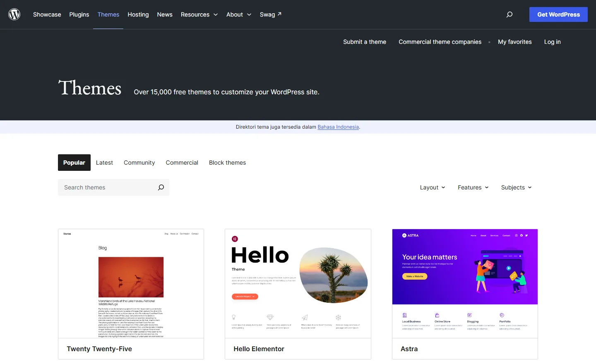596x364 pixels.
Task: Click the Get WordPress button
Action: click(558, 14)
